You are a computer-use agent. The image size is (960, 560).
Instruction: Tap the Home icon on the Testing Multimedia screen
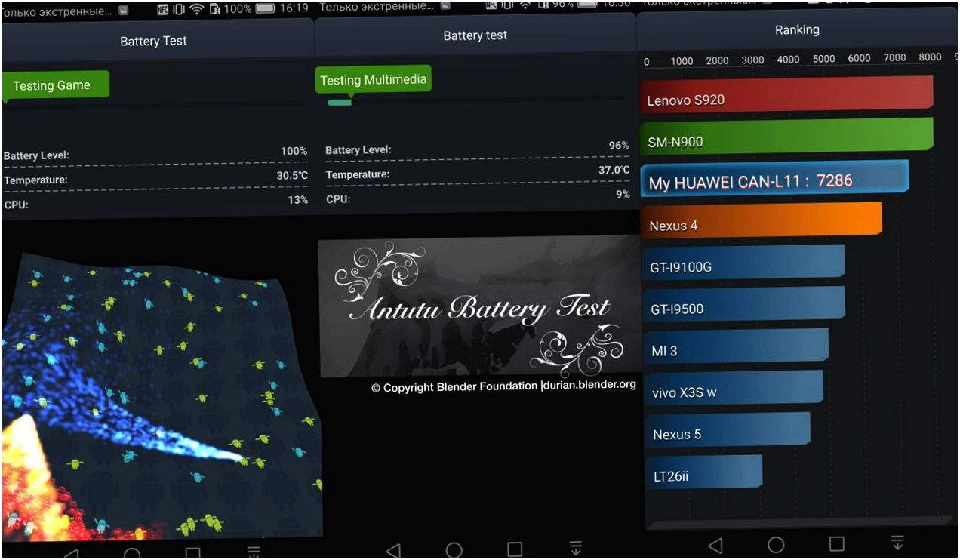coord(454,550)
